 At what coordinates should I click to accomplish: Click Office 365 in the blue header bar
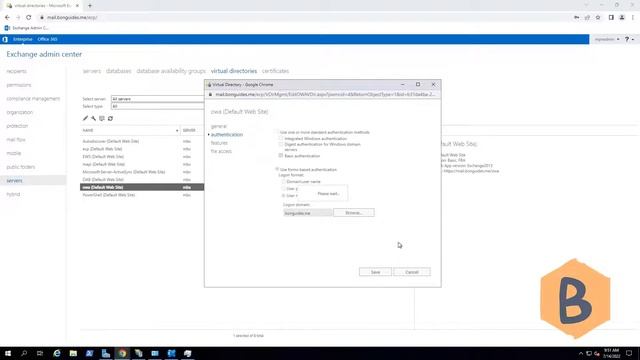point(47,39)
